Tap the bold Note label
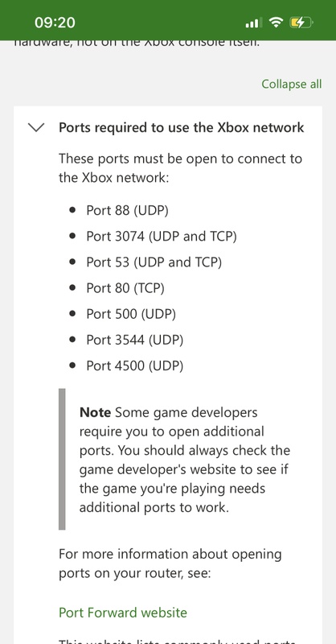 coord(95,412)
